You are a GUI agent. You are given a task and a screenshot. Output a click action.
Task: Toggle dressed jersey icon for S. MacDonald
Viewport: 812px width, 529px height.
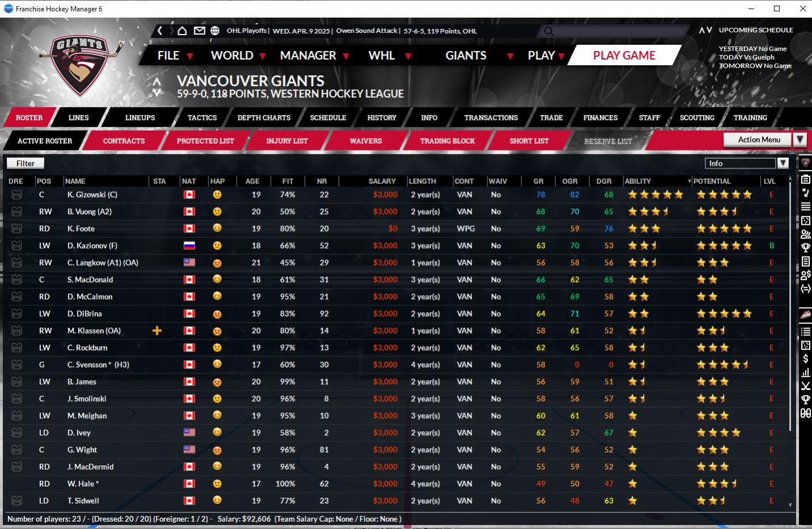(x=16, y=280)
